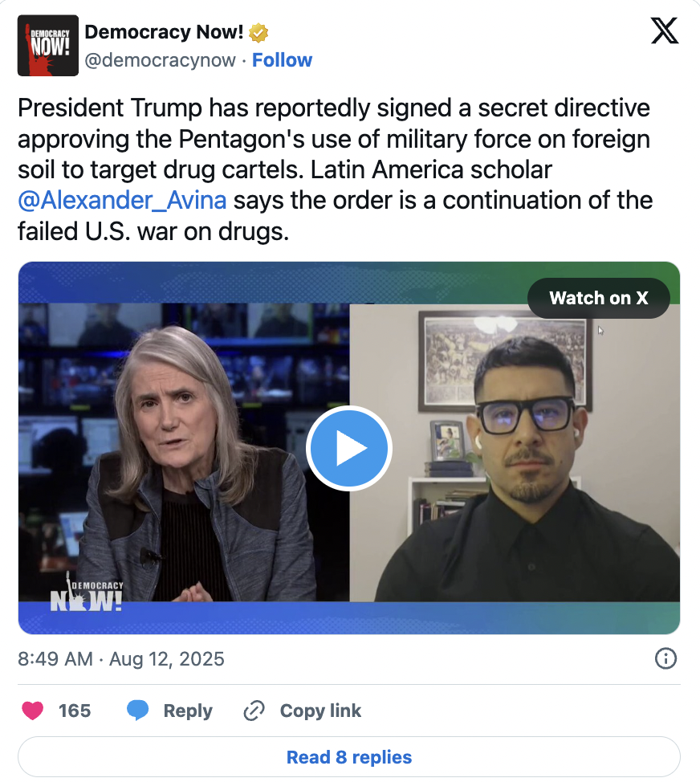
Task: Click the blue reply bubble icon
Action: 137,711
